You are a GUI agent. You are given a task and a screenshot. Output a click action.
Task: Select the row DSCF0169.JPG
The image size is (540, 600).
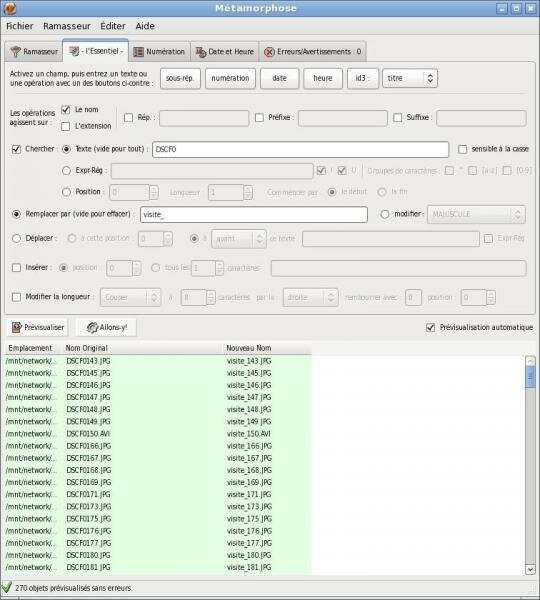[158, 483]
